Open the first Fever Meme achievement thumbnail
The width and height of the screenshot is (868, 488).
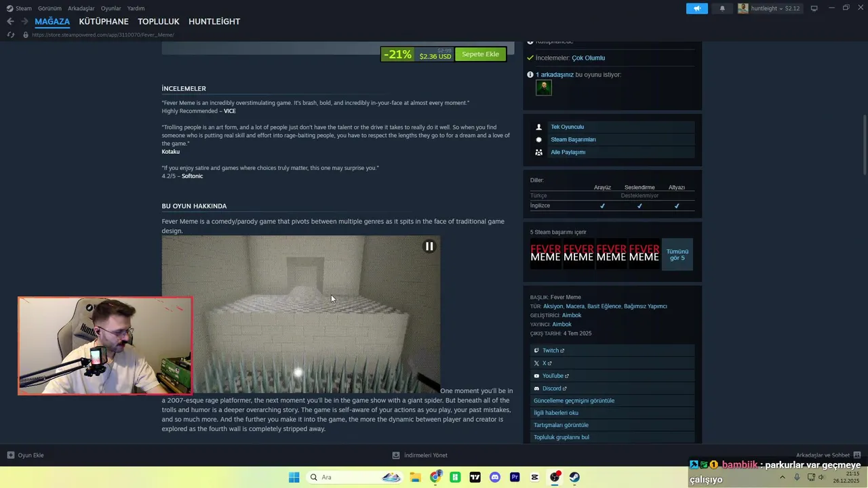tap(546, 253)
